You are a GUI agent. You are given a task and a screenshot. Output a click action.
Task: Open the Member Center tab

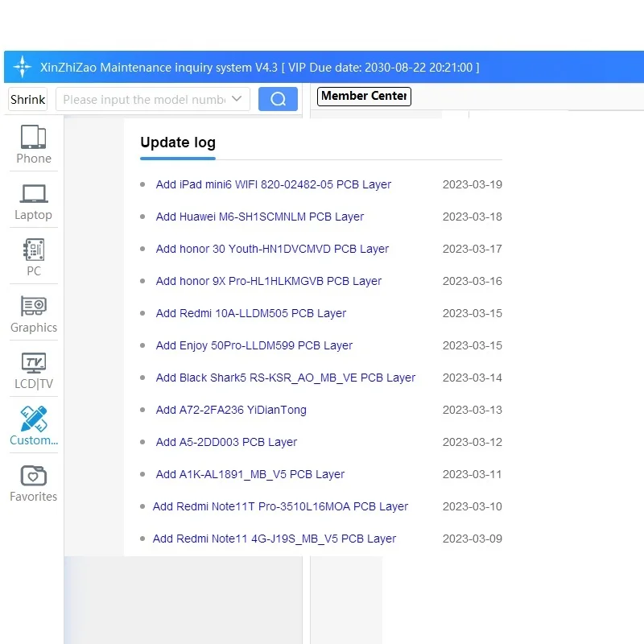point(364,96)
